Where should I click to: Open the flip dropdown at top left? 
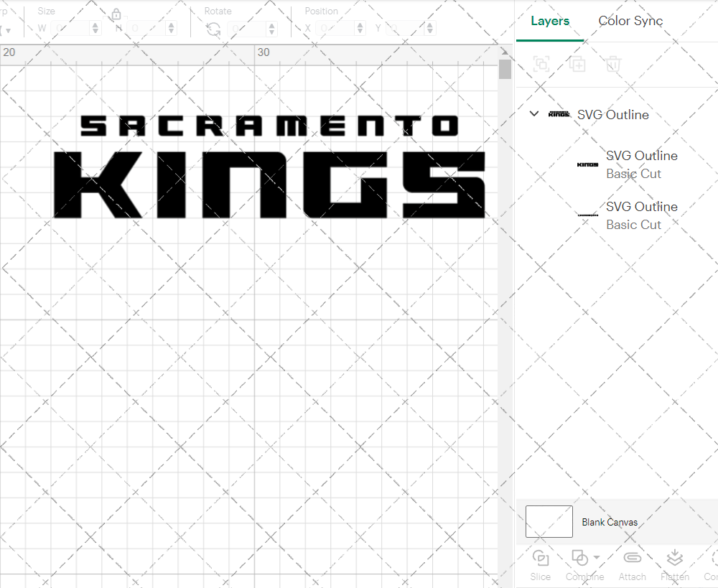(x=7, y=29)
